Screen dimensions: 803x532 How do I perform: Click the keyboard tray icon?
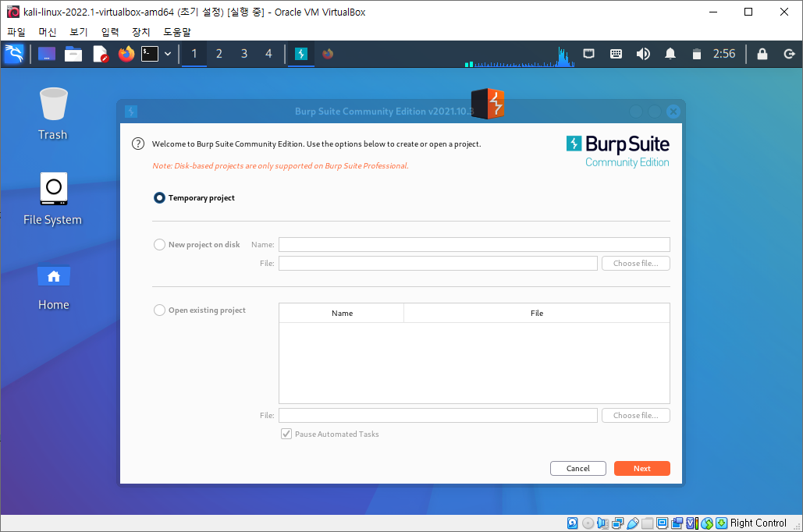(616, 54)
